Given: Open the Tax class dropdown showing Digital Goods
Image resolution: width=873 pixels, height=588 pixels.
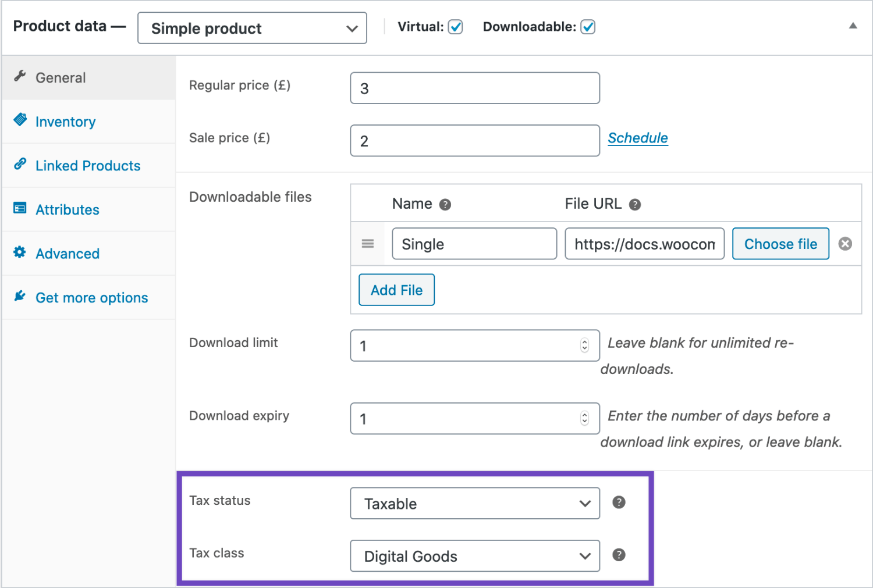Looking at the screenshot, I should coord(474,556).
